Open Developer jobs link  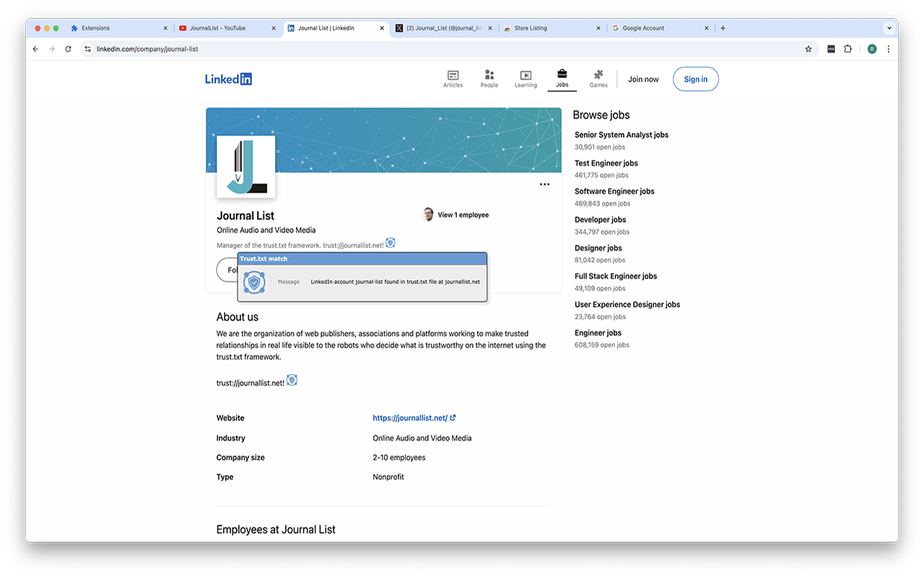[601, 220]
